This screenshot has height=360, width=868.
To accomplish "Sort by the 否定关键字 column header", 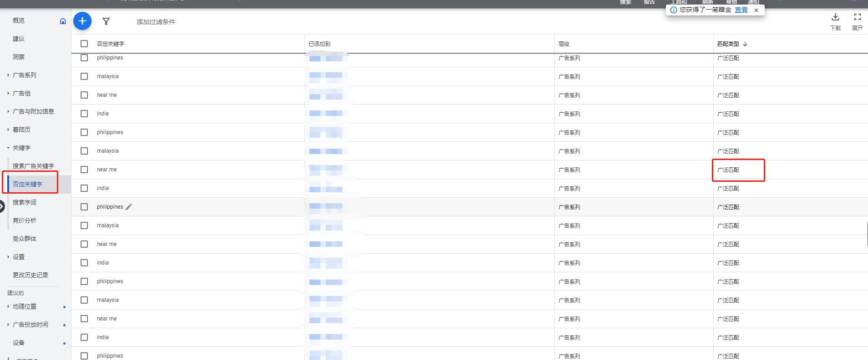I will tap(111, 44).
